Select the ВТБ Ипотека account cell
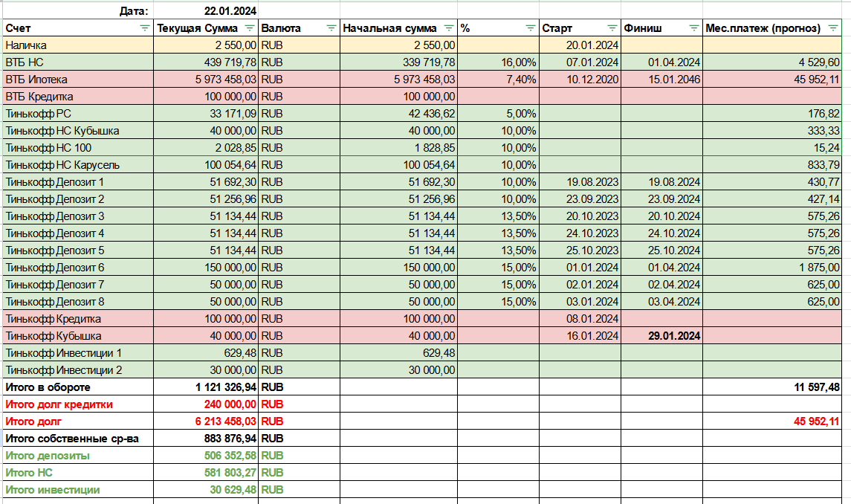The height and width of the screenshot is (504, 851). point(78,80)
